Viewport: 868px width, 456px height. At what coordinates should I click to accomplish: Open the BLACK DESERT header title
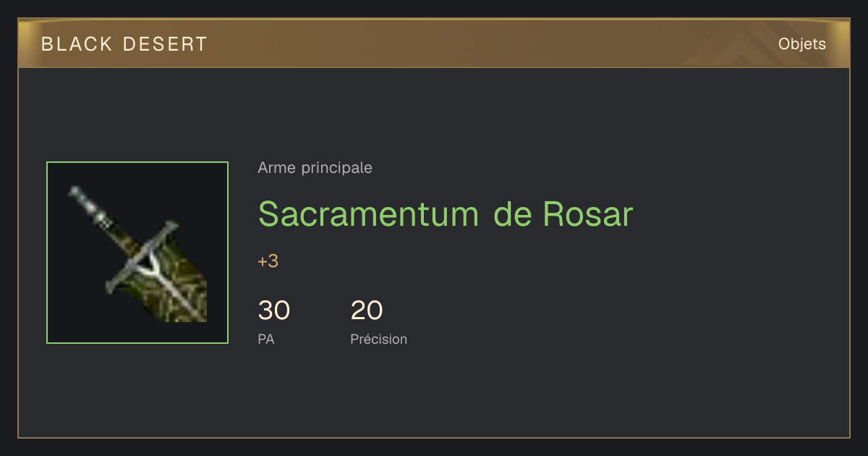pyautogui.click(x=124, y=44)
